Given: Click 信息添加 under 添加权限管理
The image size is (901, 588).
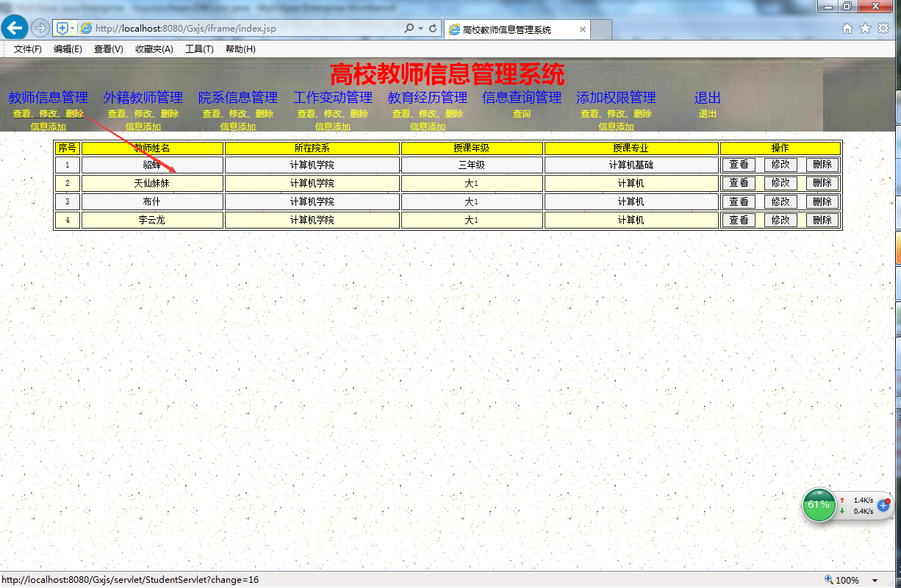Looking at the screenshot, I should [616, 126].
